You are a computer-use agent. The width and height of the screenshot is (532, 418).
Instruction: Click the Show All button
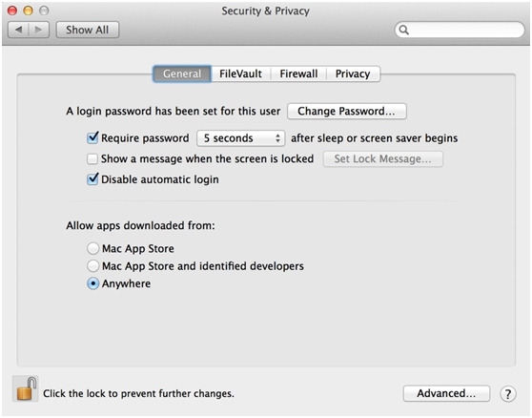(88, 30)
